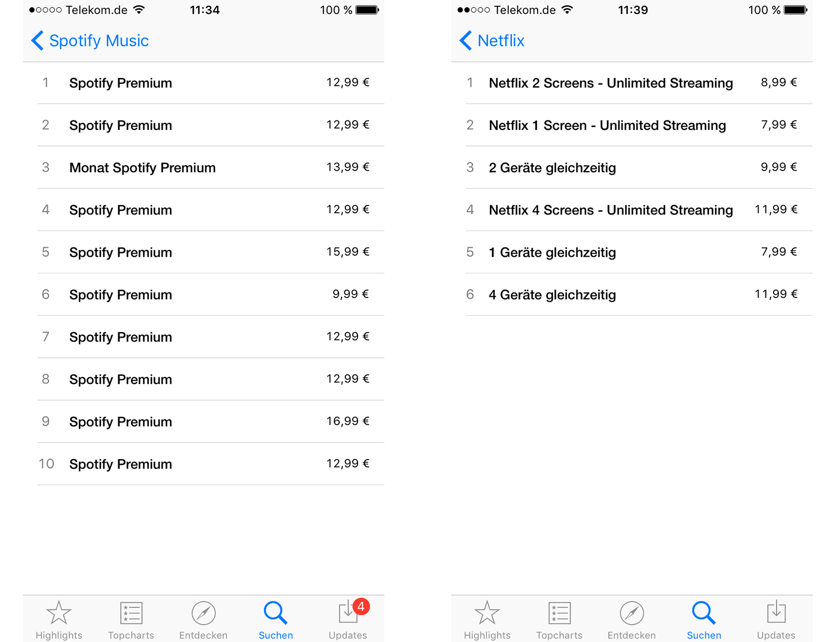840x642 pixels.
Task: Tap the Highlights star icon on Spotify screen
Action: [x=59, y=613]
